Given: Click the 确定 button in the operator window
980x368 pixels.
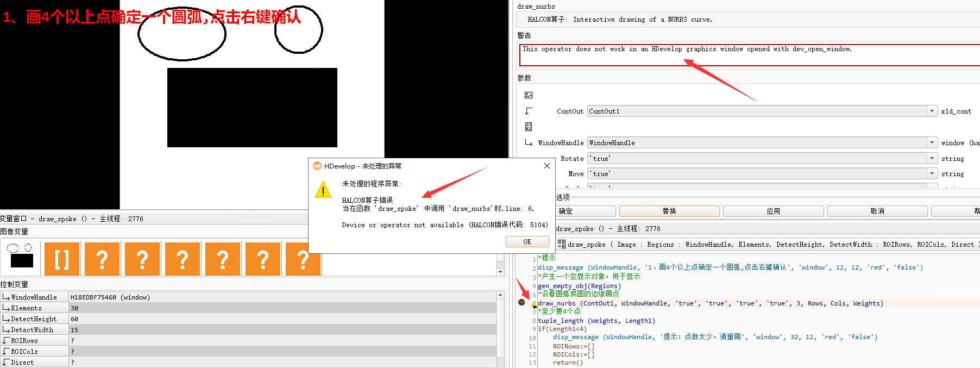Looking at the screenshot, I should coord(586,211).
